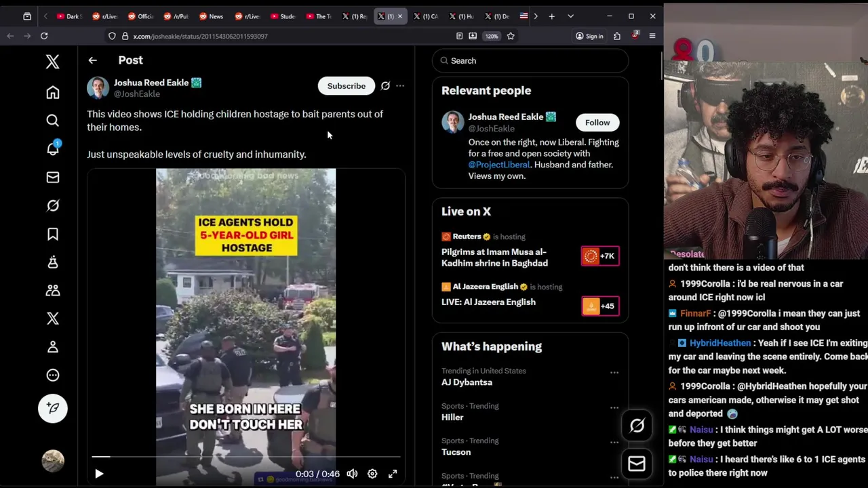This screenshot has width=868, height=488.
Task: Go to Home in X sidebar
Action: [52, 92]
